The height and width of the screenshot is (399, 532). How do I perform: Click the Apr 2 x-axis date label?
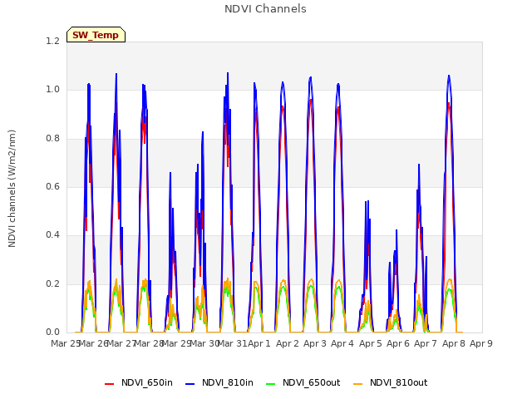pos(287,343)
